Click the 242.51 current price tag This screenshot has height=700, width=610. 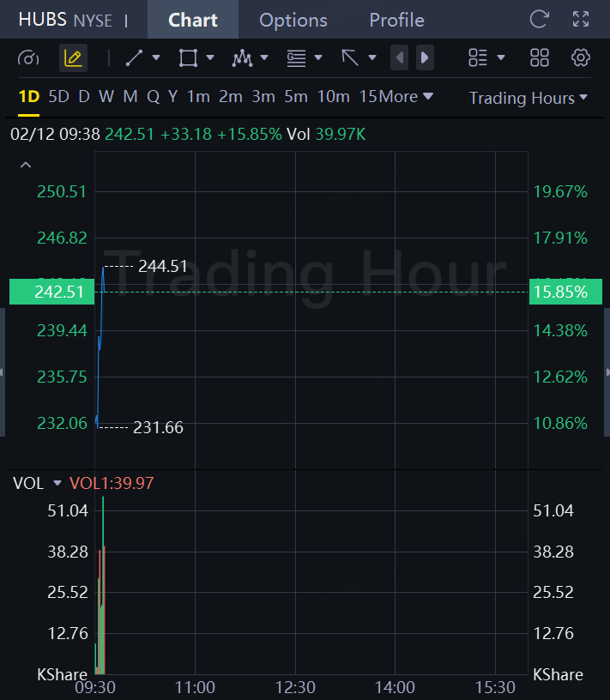pyautogui.click(x=51, y=292)
